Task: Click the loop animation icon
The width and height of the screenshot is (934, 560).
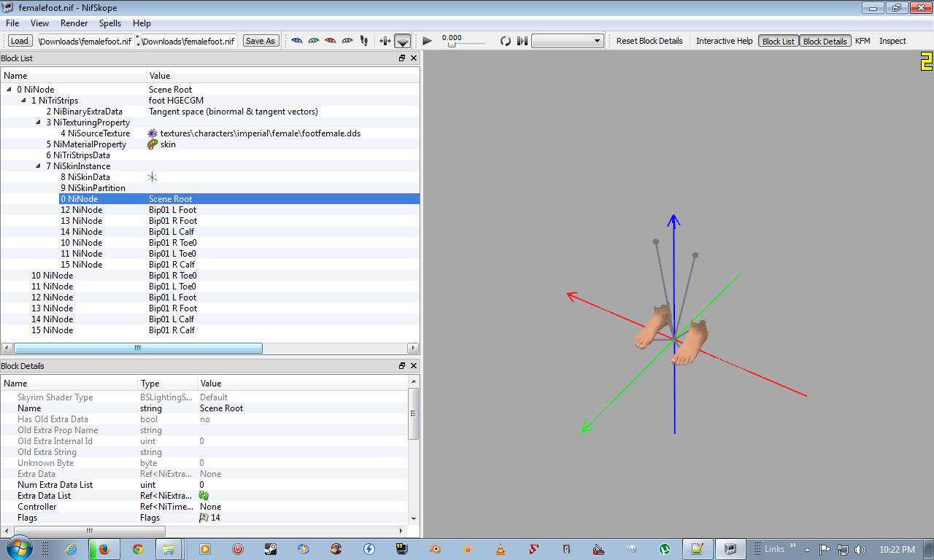Action: point(505,41)
